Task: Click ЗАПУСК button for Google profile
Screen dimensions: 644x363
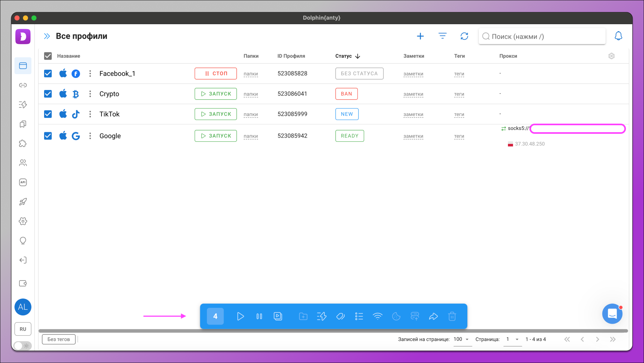Action: (x=216, y=136)
